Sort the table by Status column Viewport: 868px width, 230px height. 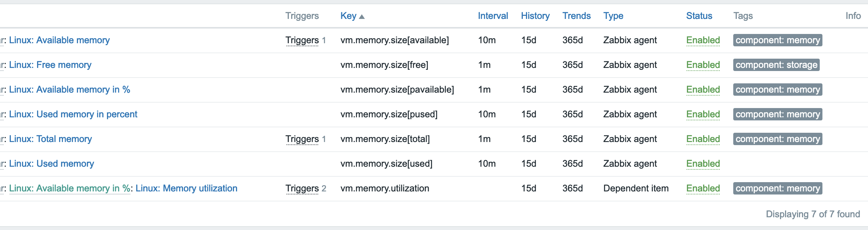coord(699,16)
